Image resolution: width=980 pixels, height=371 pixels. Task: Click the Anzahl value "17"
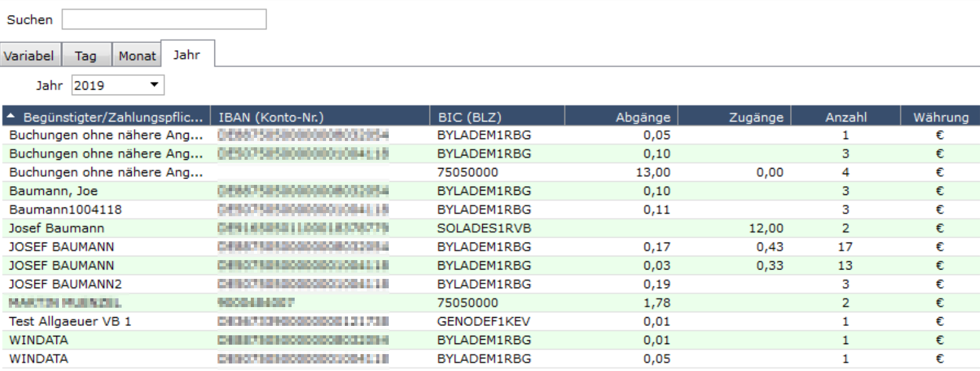pyautogui.click(x=845, y=247)
